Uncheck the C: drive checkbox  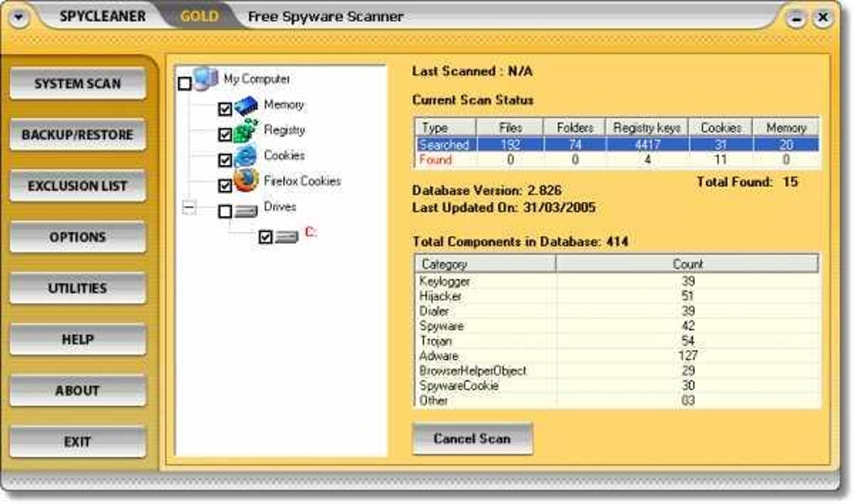[x=265, y=237]
